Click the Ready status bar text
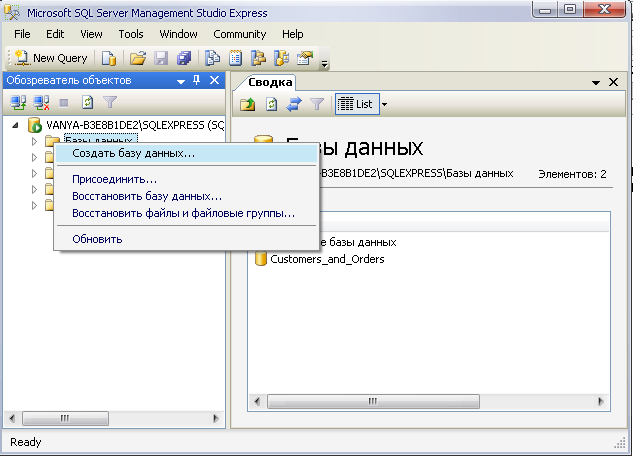 click(x=25, y=442)
